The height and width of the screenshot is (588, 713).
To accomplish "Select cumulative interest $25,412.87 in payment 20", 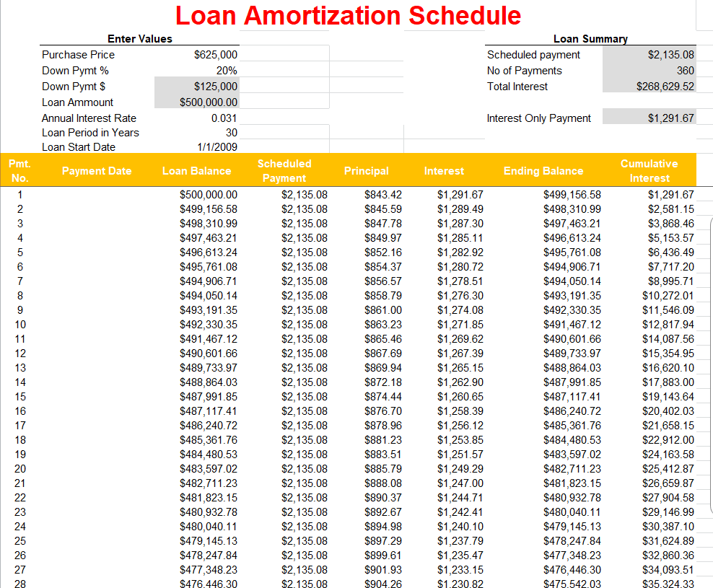I will (668, 469).
